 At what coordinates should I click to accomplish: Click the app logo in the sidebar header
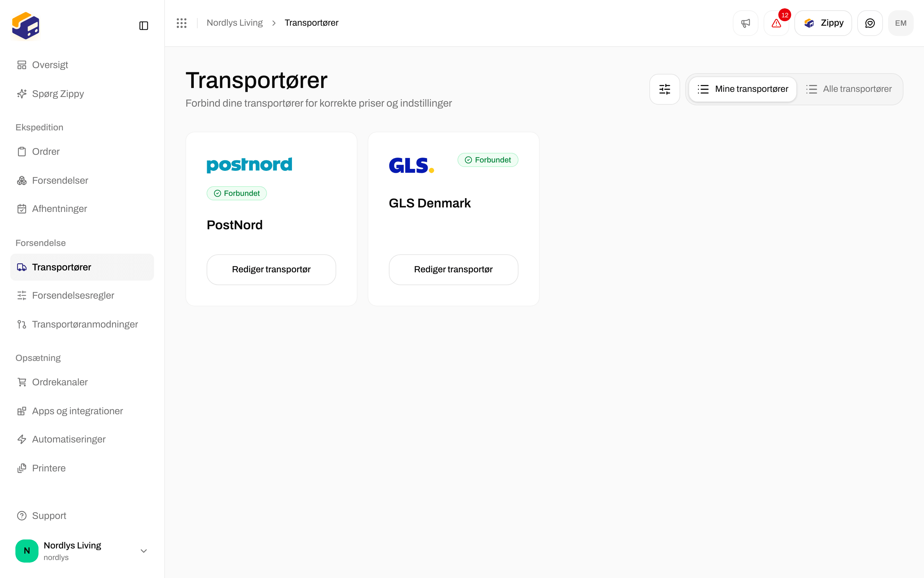(26, 26)
